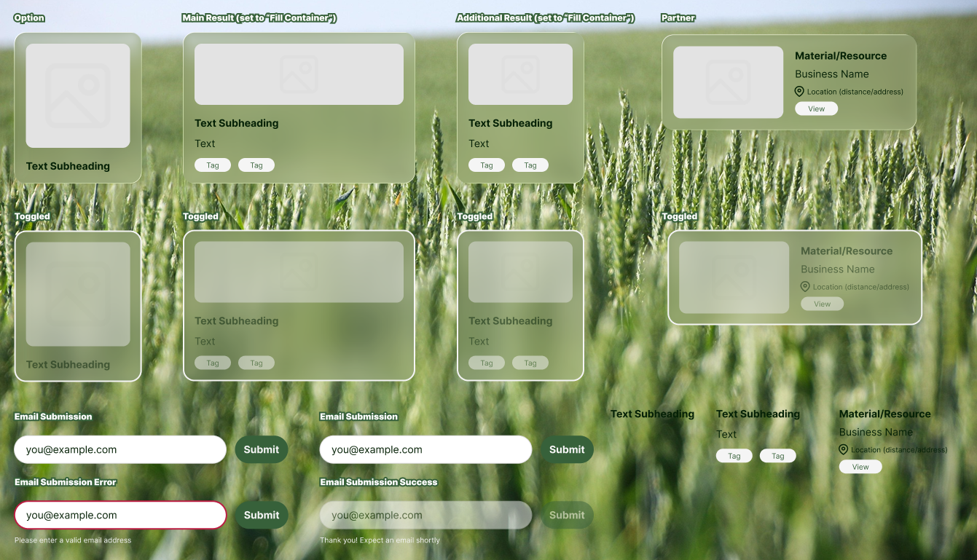Click the 'Email Submission Success' label

pos(379,482)
